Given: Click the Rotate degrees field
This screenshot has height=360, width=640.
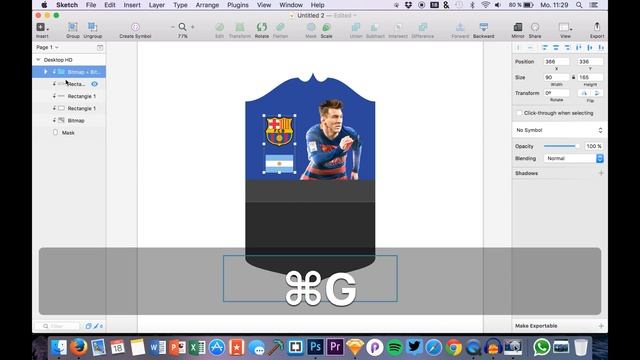Looking at the screenshot, I should (556, 93).
